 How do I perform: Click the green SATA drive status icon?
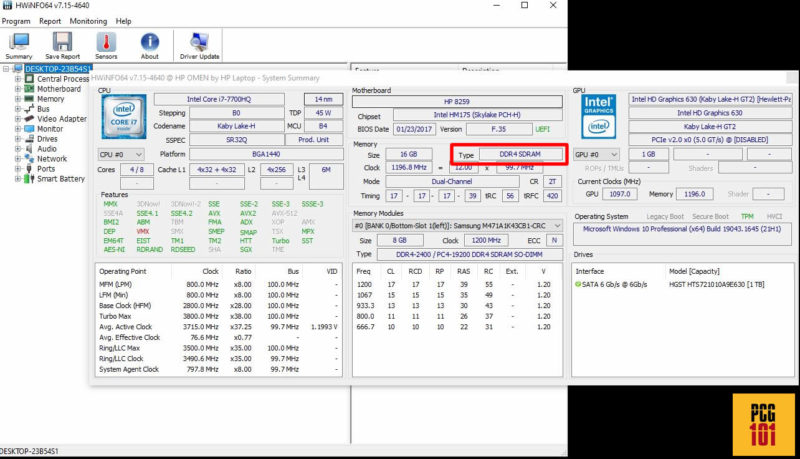[578, 285]
